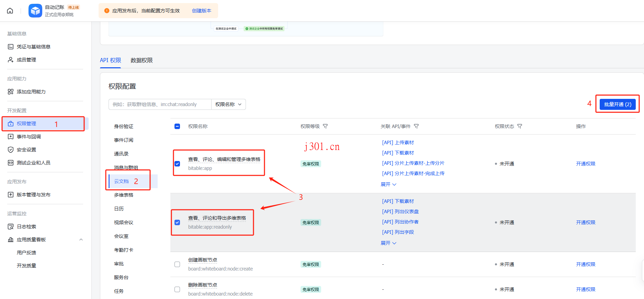Select 事件订阅 category
644x299 pixels.
click(124, 140)
